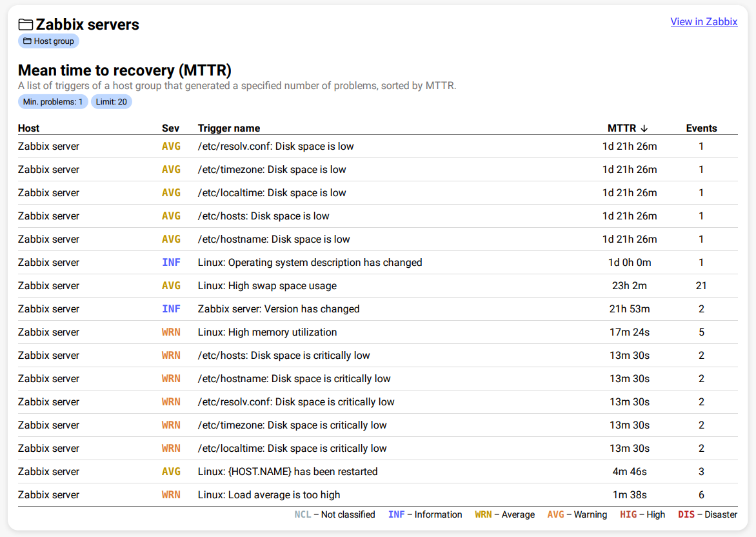756x537 pixels.
Task: Click the DIS Disaster legend indicator
Action: [x=687, y=514]
